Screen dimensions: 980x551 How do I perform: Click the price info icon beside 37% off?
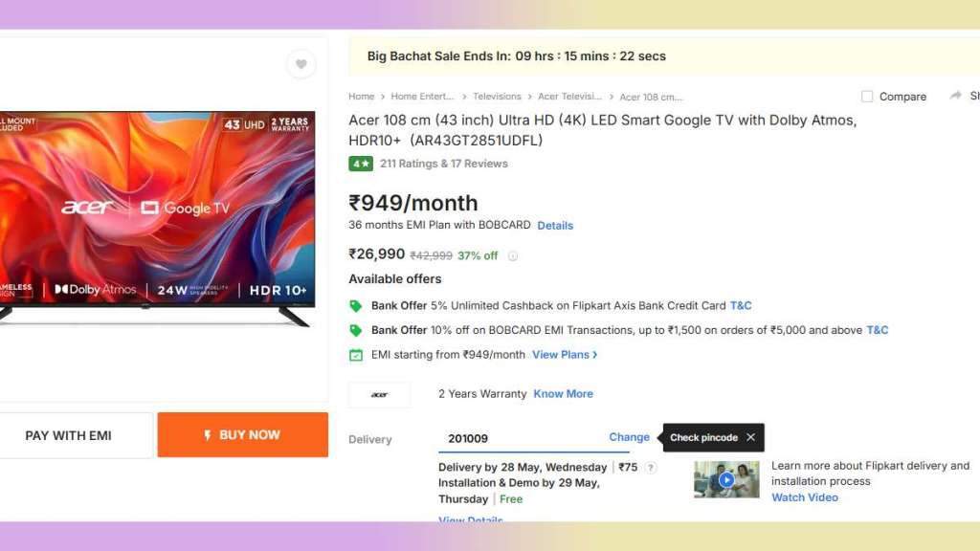point(513,256)
